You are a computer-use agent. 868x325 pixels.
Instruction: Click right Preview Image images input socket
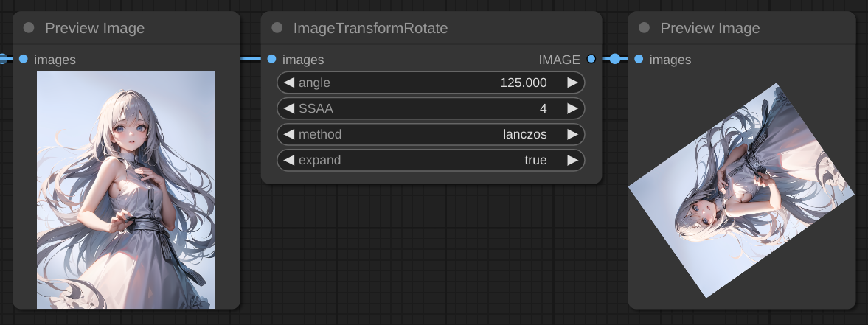639,59
